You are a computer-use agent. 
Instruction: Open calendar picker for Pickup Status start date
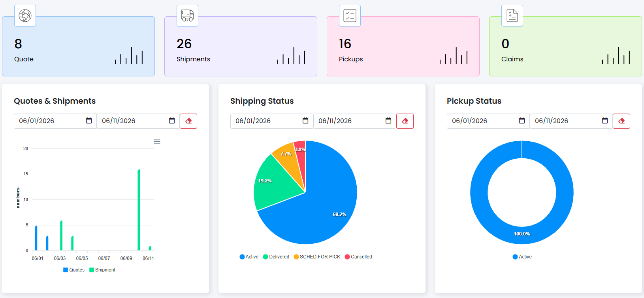click(522, 121)
